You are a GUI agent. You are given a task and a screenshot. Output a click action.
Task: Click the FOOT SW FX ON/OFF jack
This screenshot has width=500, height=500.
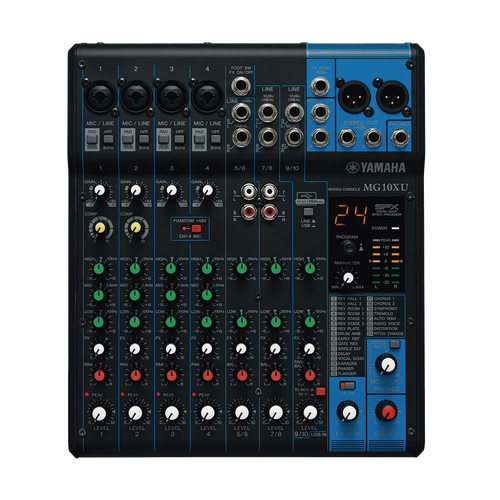click(241, 85)
